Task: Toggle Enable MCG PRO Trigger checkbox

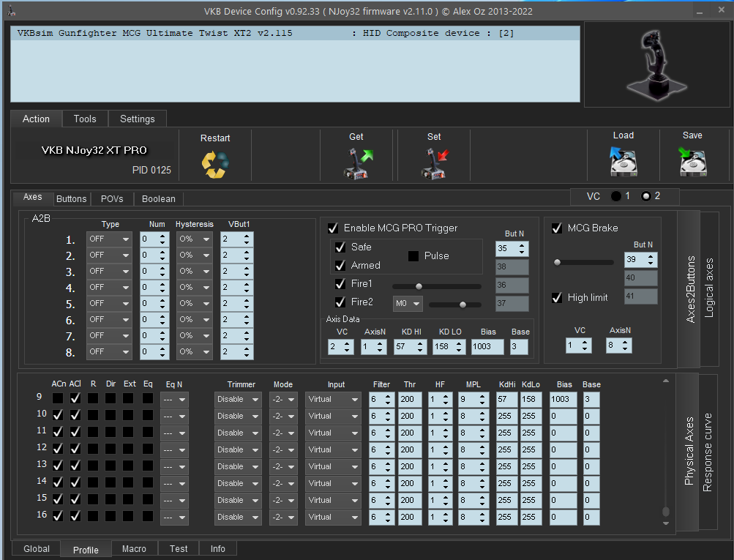Action: [333, 228]
